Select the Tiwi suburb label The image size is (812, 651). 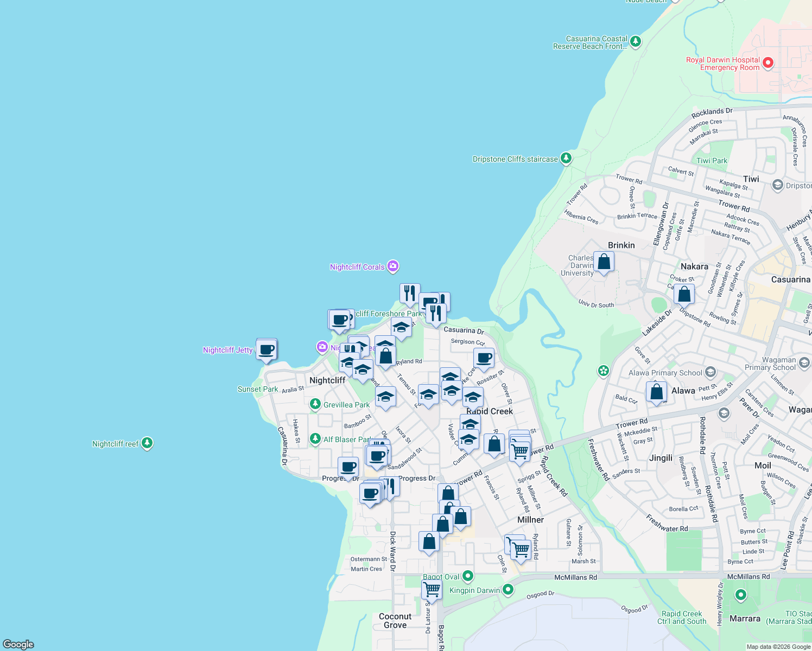[x=751, y=179]
